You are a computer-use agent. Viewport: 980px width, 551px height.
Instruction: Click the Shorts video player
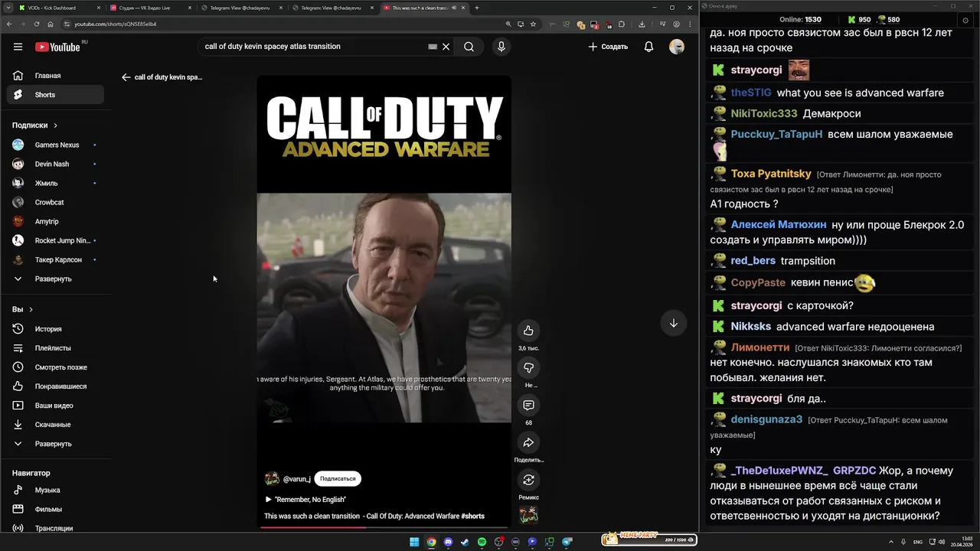384,302
